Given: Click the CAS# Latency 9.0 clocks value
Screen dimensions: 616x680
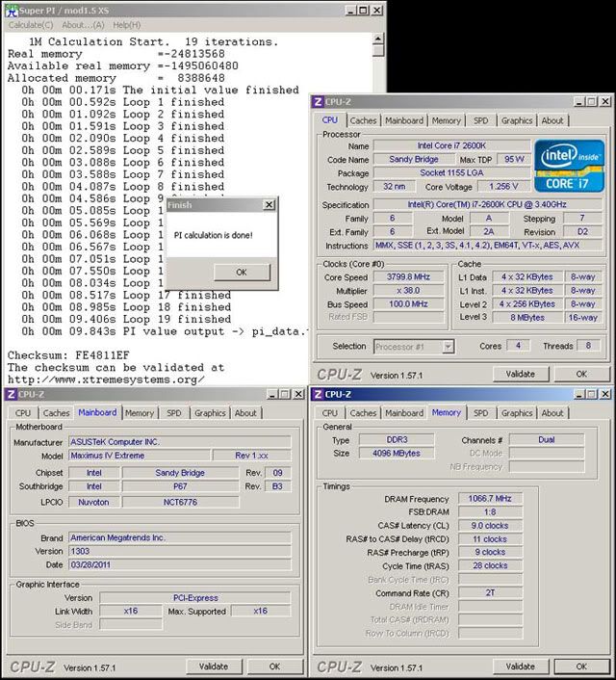Looking at the screenshot, I should [x=490, y=526].
